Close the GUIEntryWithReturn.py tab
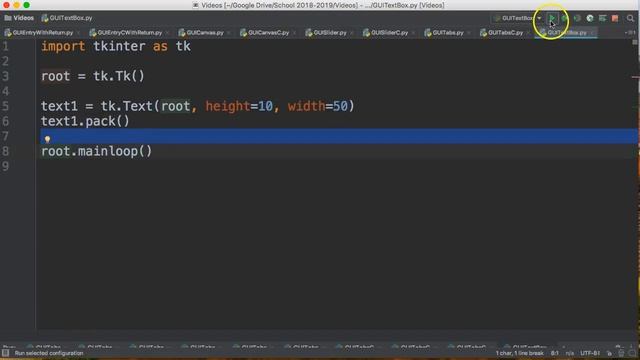This screenshot has width=640, height=360. [x=78, y=33]
